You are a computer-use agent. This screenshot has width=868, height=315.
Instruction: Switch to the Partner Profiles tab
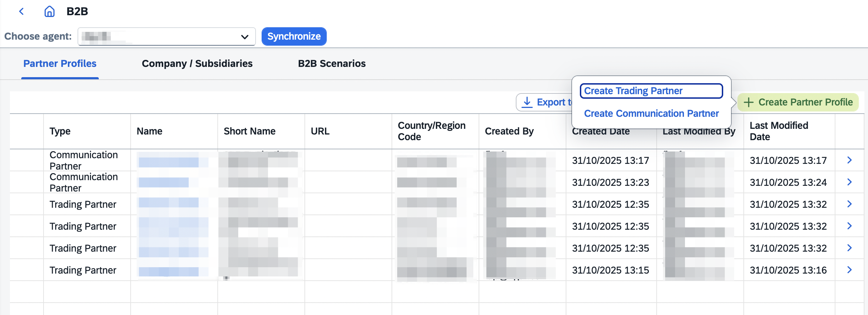(x=60, y=64)
